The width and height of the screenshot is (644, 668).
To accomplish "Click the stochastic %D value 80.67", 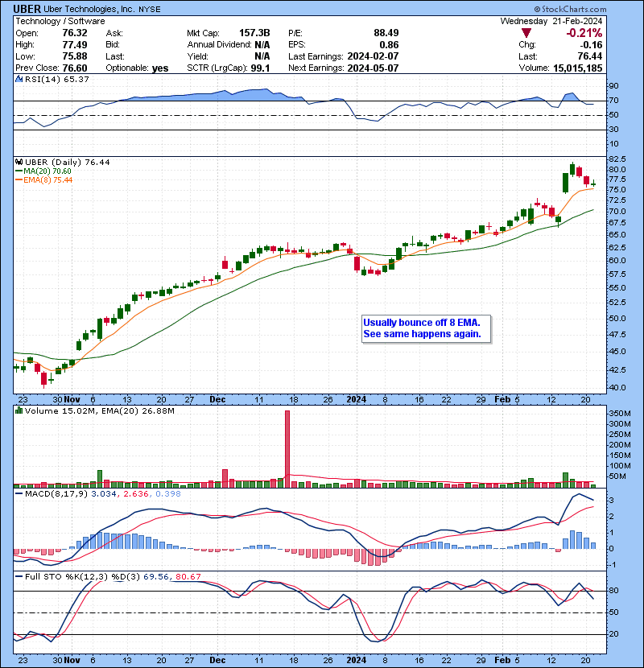I will coord(188,577).
